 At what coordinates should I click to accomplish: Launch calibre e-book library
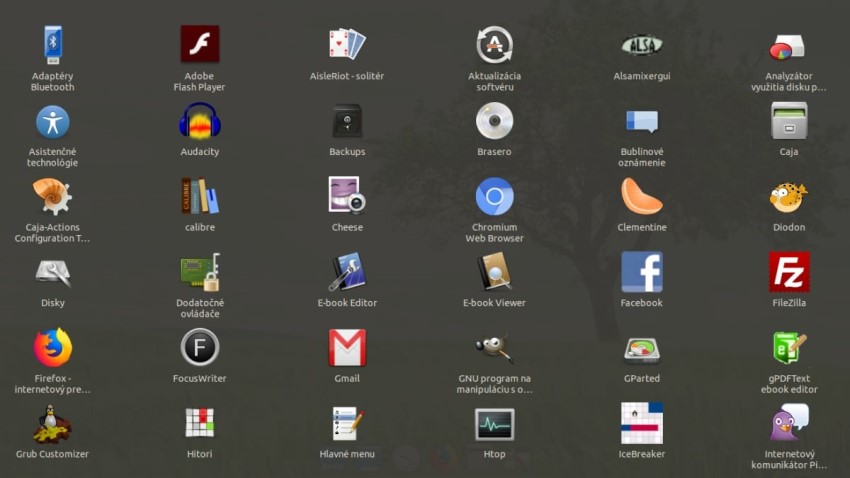[x=199, y=196]
